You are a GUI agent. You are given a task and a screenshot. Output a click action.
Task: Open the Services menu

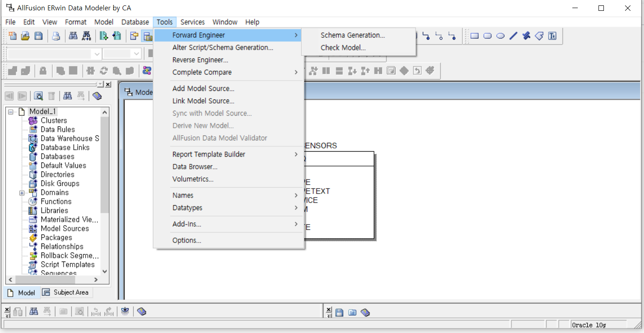coord(192,22)
